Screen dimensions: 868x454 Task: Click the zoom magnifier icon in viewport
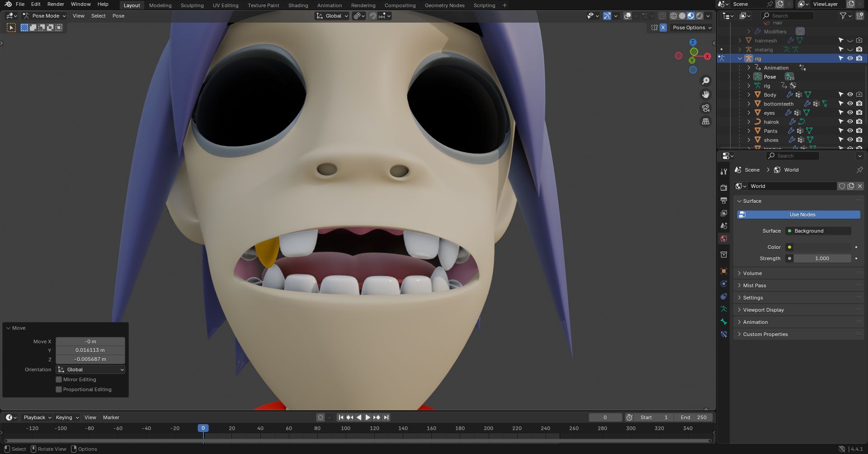point(705,81)
